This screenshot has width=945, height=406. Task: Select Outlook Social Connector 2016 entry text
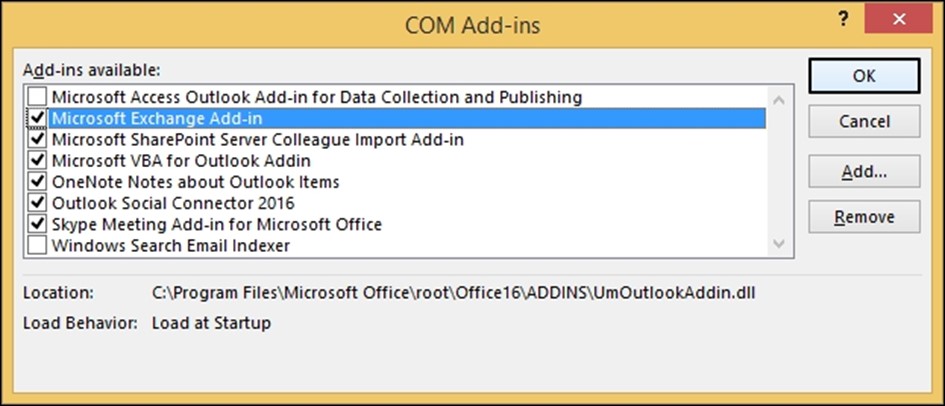(173, 203)
